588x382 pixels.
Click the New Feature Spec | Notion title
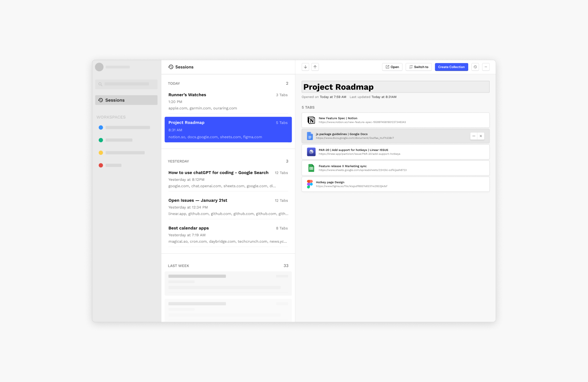tap(338, 118)
